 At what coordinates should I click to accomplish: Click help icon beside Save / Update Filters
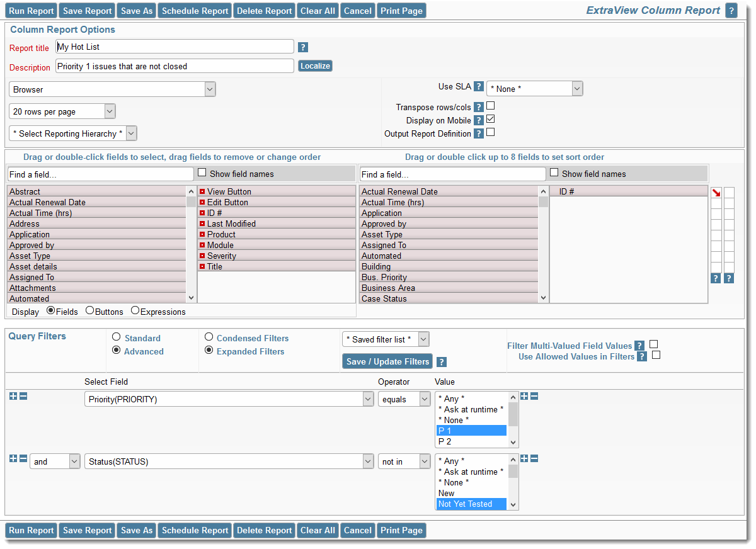click(442, 362)
